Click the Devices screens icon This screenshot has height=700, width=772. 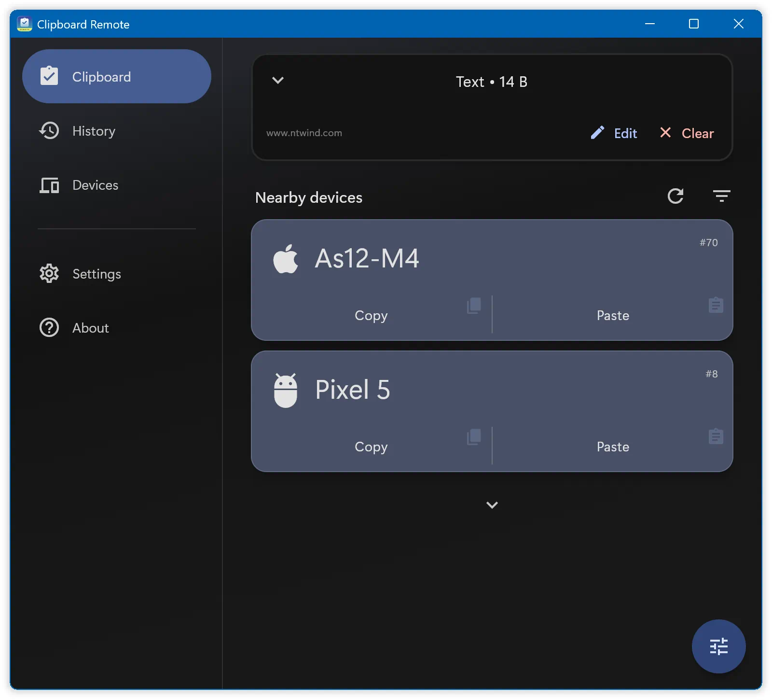(x=49, y=185)
